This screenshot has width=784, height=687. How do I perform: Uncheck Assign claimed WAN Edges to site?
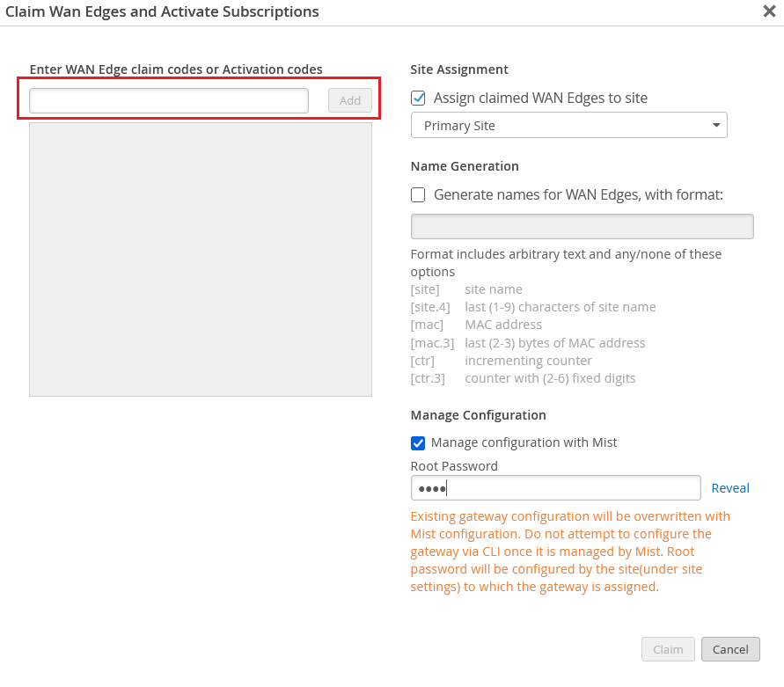pos(419,99)
